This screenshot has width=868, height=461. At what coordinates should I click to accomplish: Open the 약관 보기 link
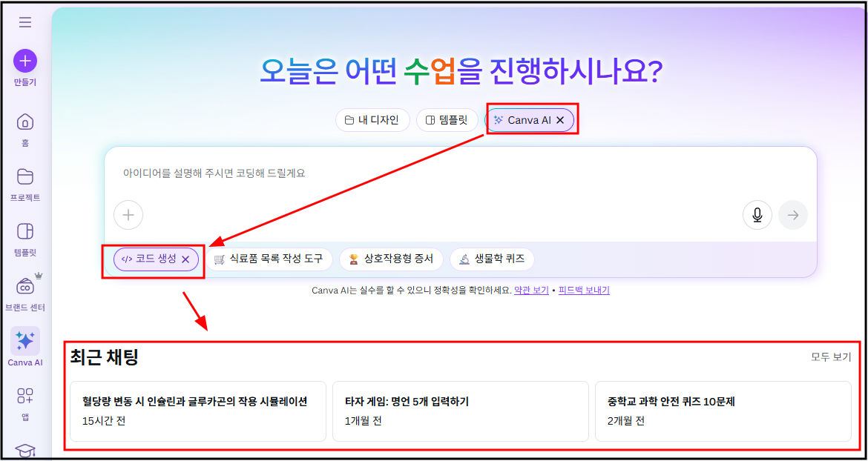tap(532, 291)
